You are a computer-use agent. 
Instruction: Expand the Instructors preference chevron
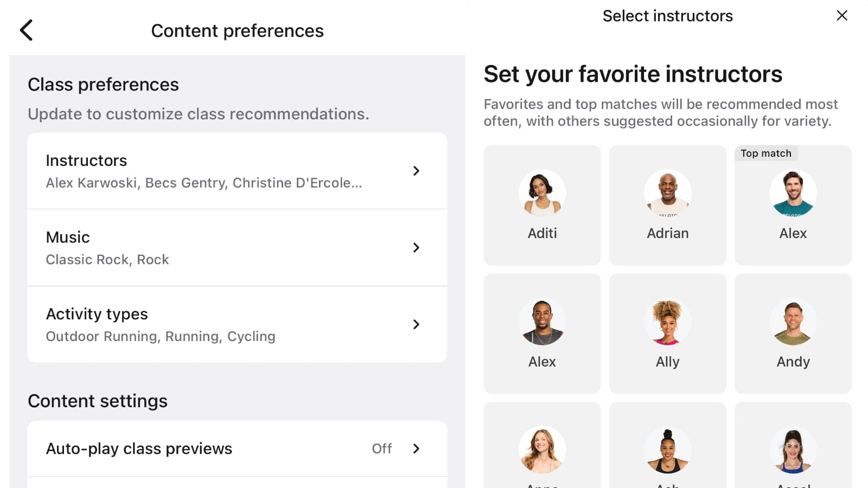[x=416, y=171]
